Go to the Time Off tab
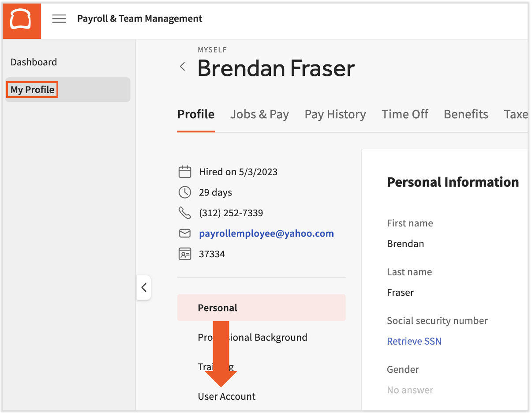This screenshot has height=413, width=532. [x=405, y=114]
